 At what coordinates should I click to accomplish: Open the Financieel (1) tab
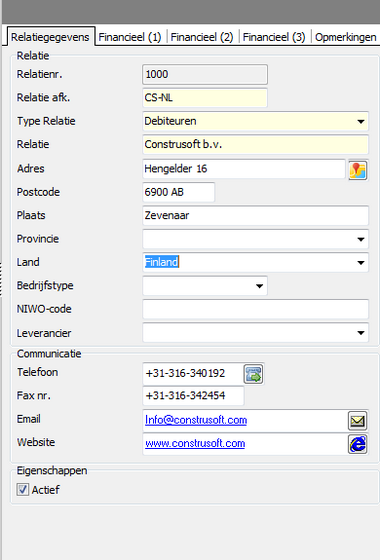point(130,37)
